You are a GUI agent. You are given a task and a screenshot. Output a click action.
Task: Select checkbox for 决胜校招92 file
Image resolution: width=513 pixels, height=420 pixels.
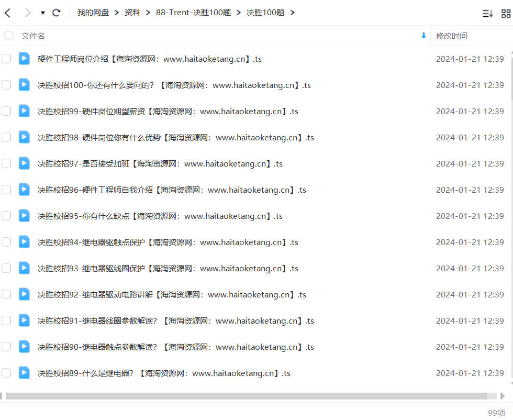(6, 295)
